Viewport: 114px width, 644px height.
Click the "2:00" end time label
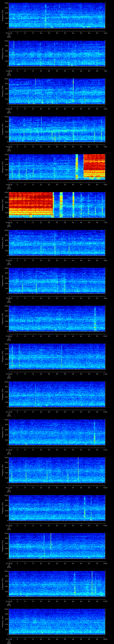point(105,33)
